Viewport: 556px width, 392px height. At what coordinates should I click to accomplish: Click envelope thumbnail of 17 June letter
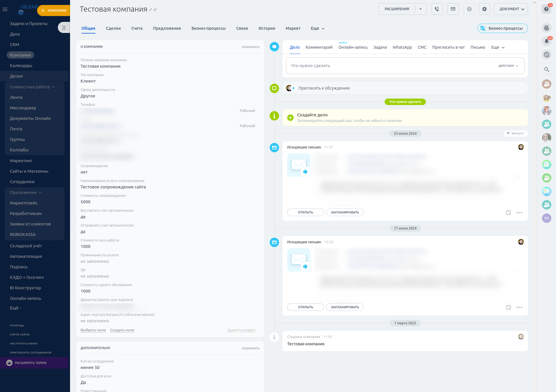[x=299, y=260]
